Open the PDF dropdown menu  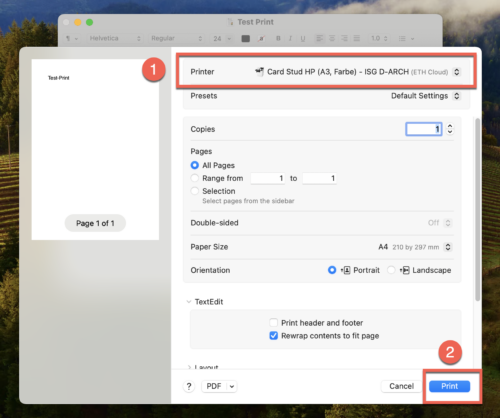click(x=219, y=386)
